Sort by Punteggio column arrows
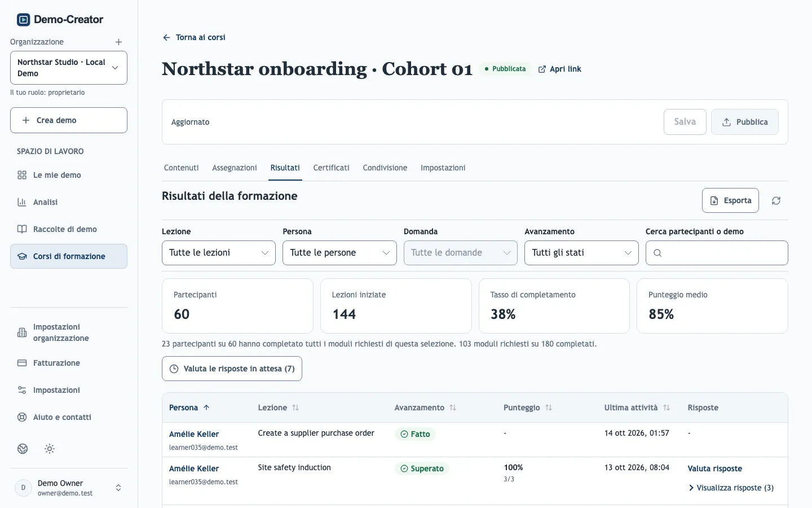 click(549, 408)
